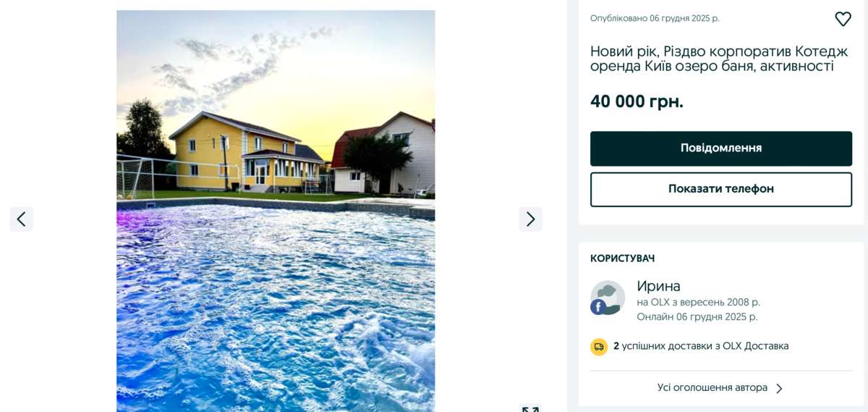Open Усі оголошення автора link
The image size is (868, 412).
click(x=712, y=388)
